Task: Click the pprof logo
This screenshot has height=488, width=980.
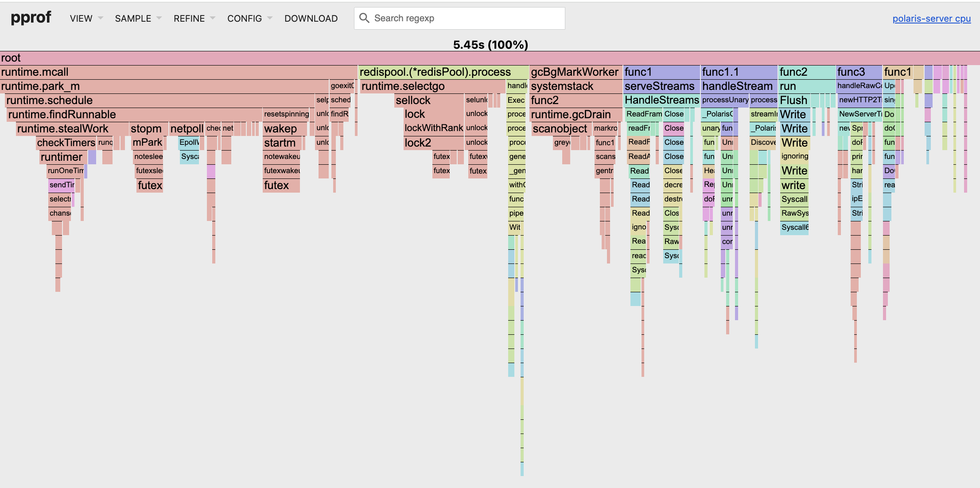Action: coord(31,18)
